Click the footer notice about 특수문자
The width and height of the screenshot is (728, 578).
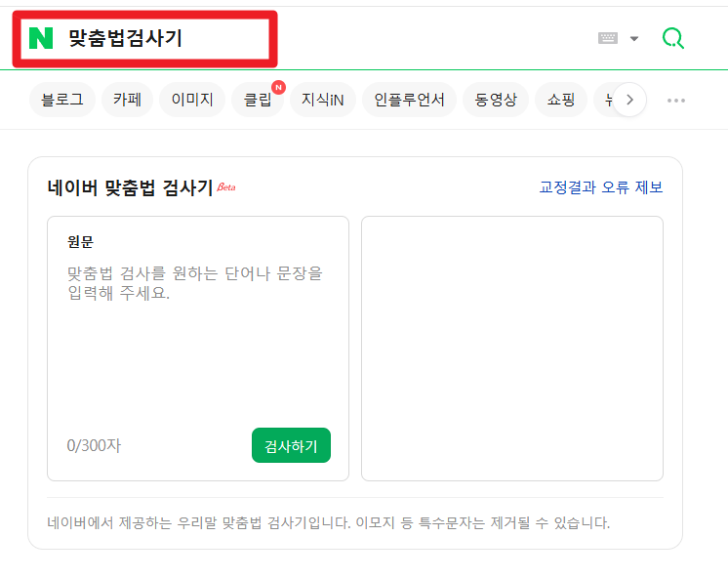[x=328, y=523]
